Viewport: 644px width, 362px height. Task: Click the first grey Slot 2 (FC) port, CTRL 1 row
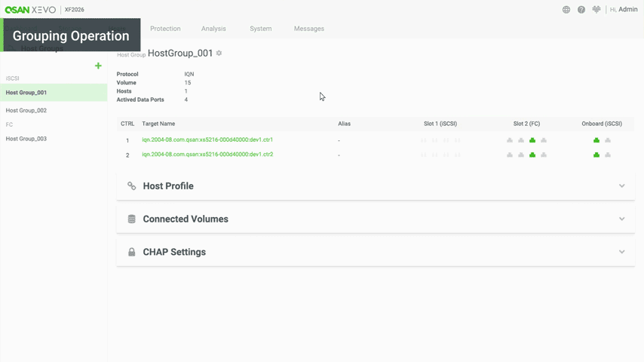coord(510,140)
